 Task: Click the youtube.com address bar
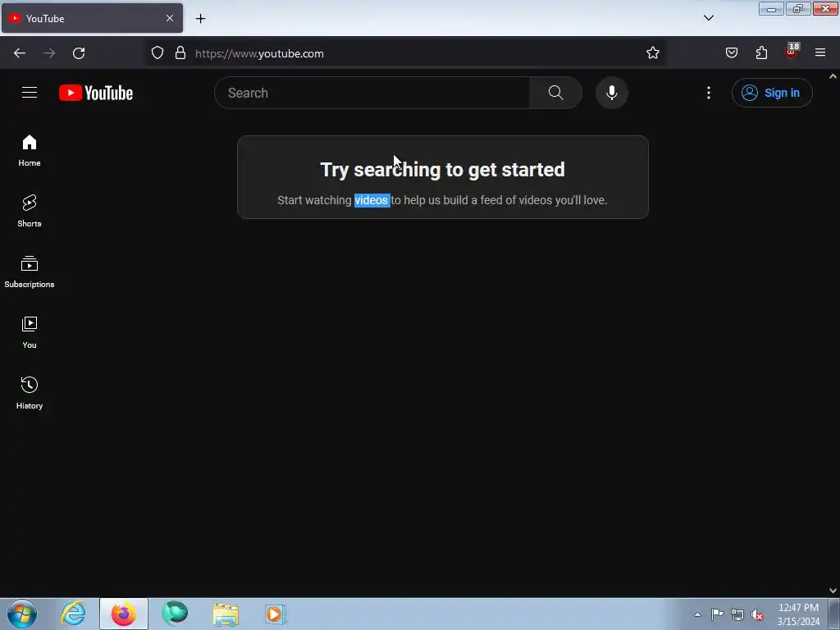tap(407, 53)
